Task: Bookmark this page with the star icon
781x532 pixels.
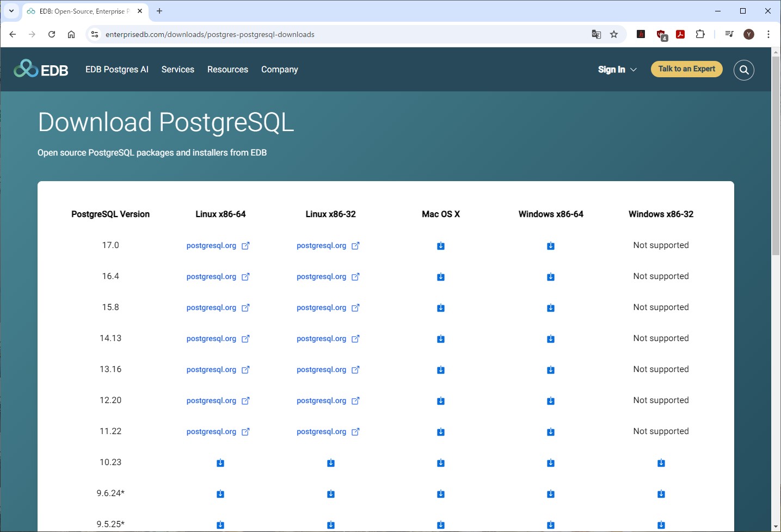Action: pyautogui.click(x=614, y=34)
